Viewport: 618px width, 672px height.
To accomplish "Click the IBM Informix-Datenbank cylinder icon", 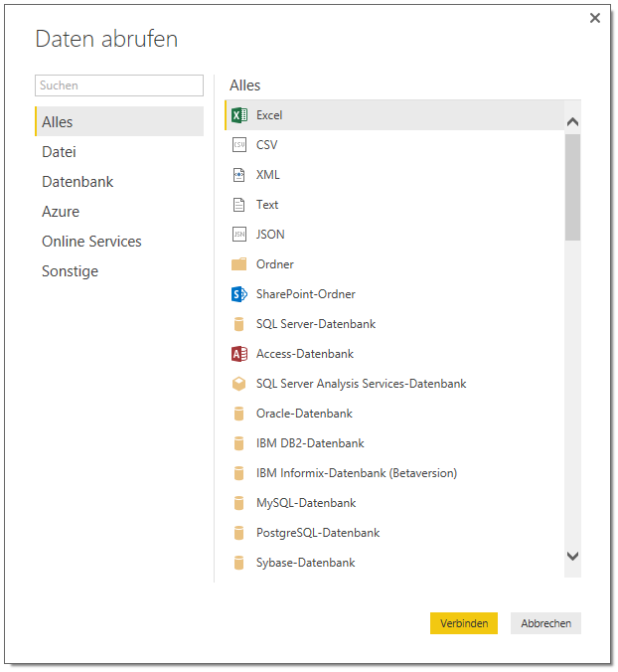I will tap(239, 473).
